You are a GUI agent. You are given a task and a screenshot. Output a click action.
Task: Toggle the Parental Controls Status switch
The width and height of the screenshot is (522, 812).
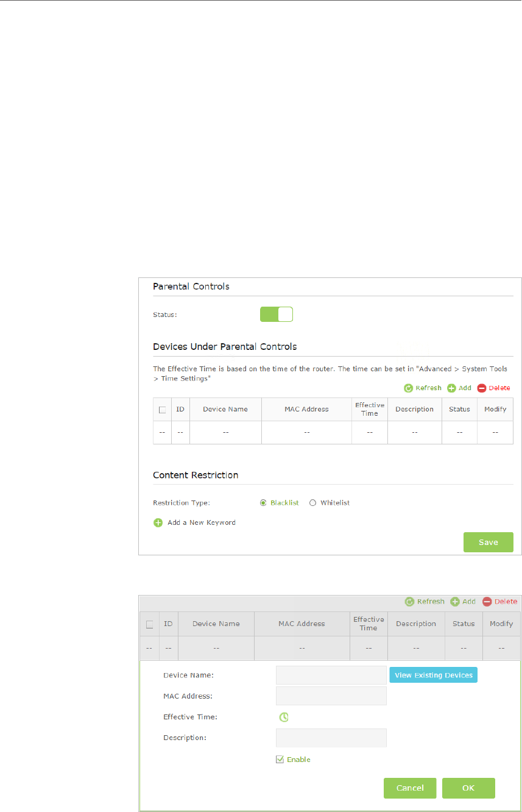(277, 314)
